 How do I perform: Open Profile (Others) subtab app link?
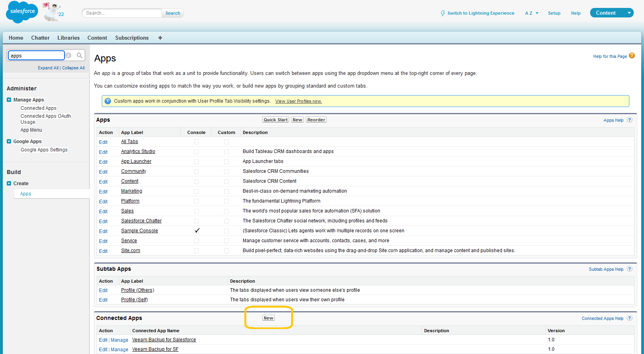coord(137,290)
